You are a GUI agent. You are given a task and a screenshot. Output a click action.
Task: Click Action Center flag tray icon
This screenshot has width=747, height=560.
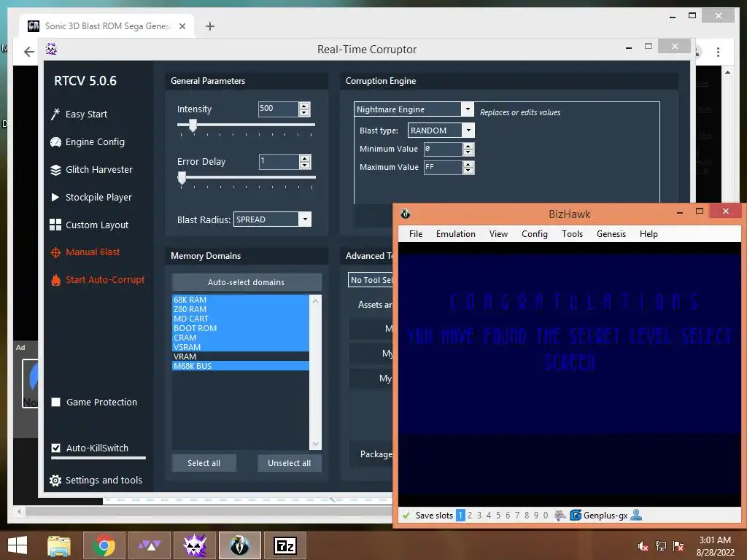pyautogui.click(x=678, y=546)
